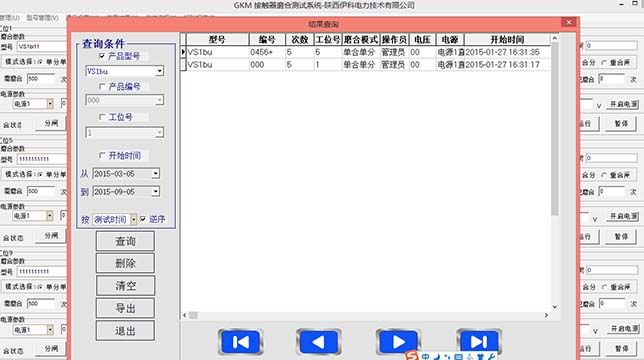Viewport: 644px width, 360px height.
Task: Click the scroll up arrow beside the results table
Action: 554,39
